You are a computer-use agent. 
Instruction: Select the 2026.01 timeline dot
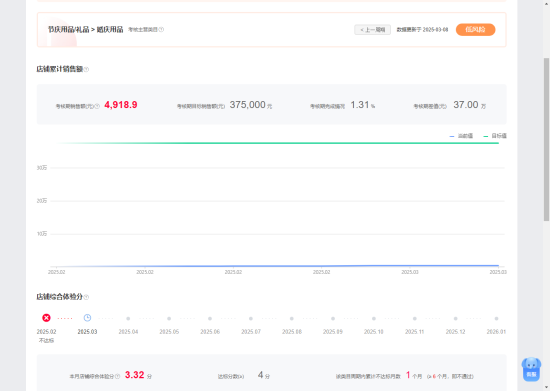(496, 318)
